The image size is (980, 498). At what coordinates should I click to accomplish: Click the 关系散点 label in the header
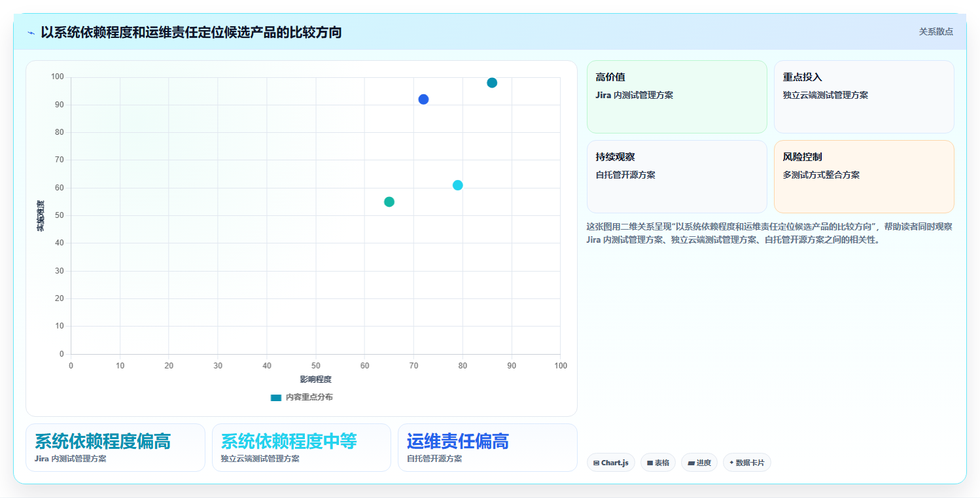click(x=936, y=31)
